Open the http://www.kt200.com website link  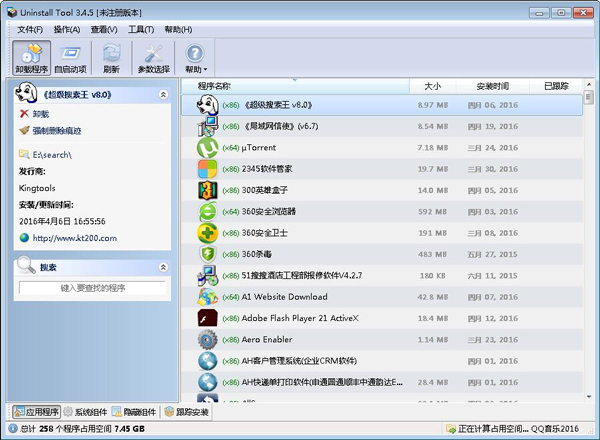(74, 238)
